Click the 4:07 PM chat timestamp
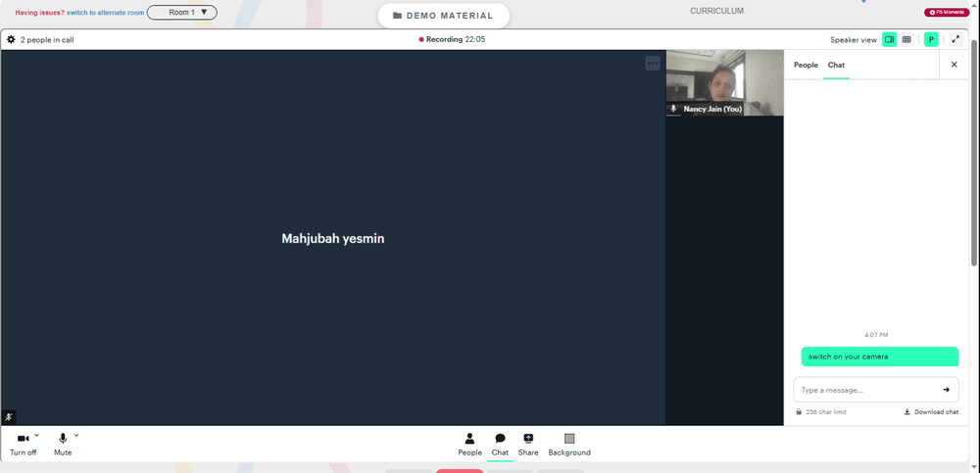This screenshot has width=980, height=473. pyautogui.click(x=876, y=335)
